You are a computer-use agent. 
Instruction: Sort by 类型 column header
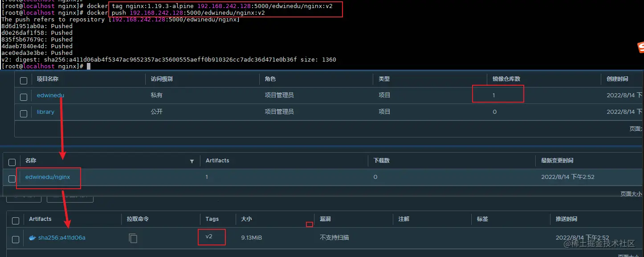tap(384, 79)
